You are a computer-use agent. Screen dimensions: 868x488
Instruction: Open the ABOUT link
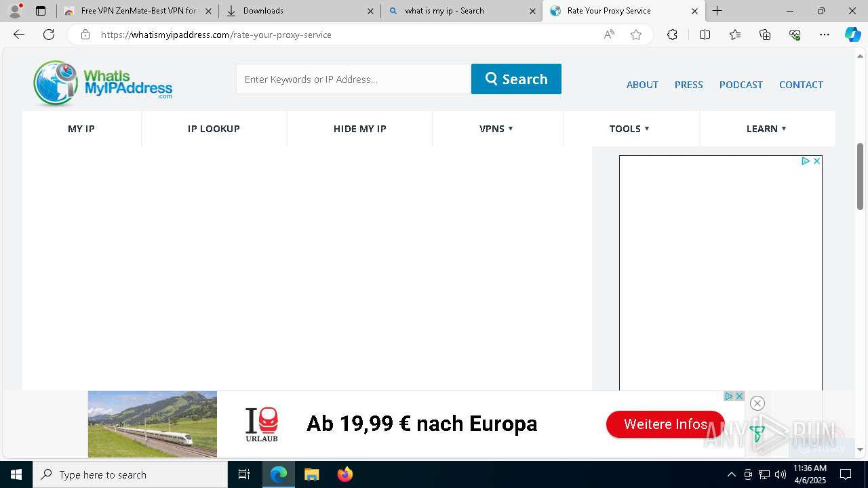[x=642, y=85]
